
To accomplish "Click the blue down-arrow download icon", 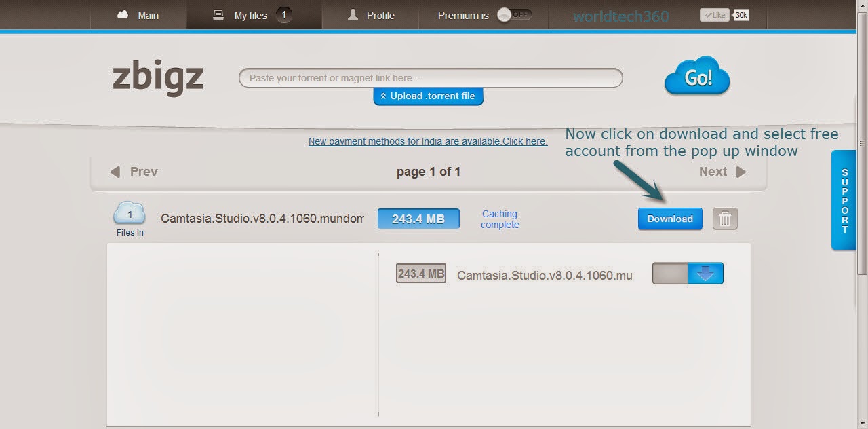I will click(706, 274).
